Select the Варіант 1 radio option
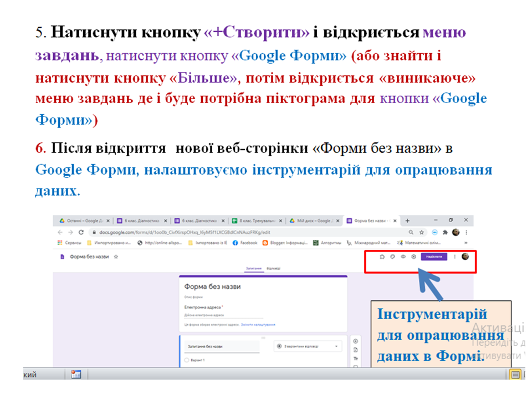 187,360
